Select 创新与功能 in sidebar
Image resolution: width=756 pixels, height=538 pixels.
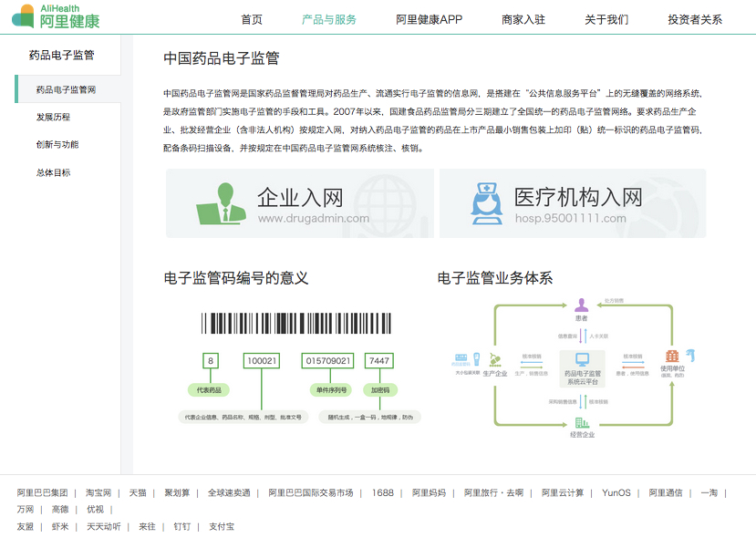pos(57,145)
